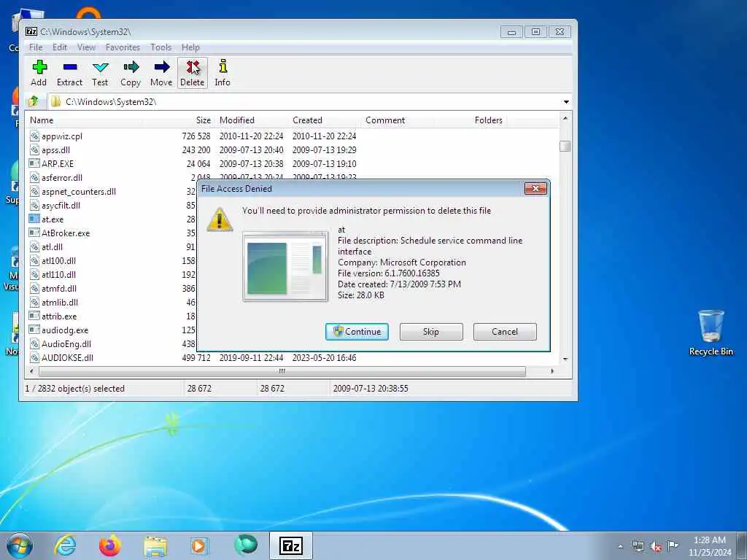Viewport: 747px width, 560px height.
Task: Click the horizontal scrollbar of file list
Action: [x=282, y=371]
